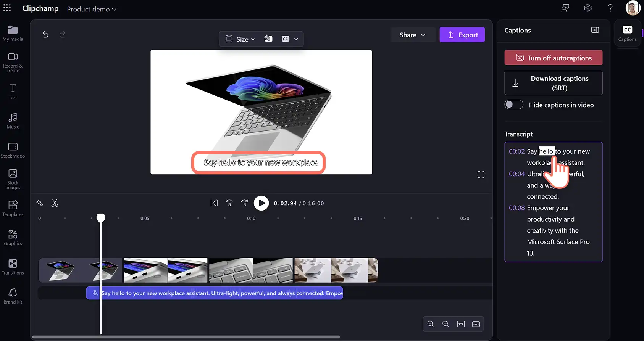Jump to transcript timestamp 00:08

517,208
